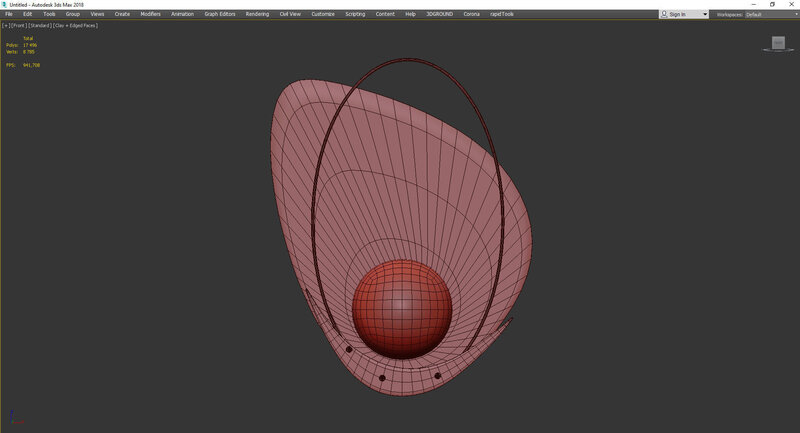The height and width of the screenshot is (433, 800).
Task: Open the Graph Editors menu
Action: [219, 14]
